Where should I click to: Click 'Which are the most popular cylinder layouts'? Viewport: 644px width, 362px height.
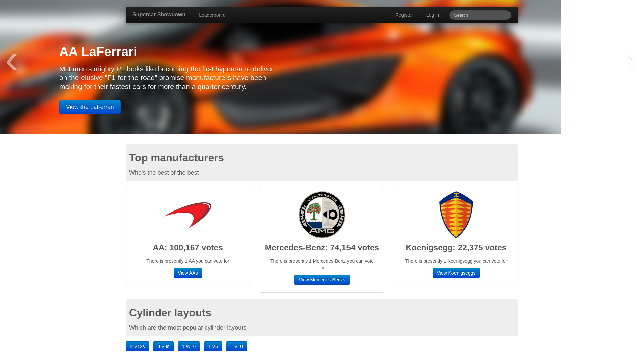(187, 328)
